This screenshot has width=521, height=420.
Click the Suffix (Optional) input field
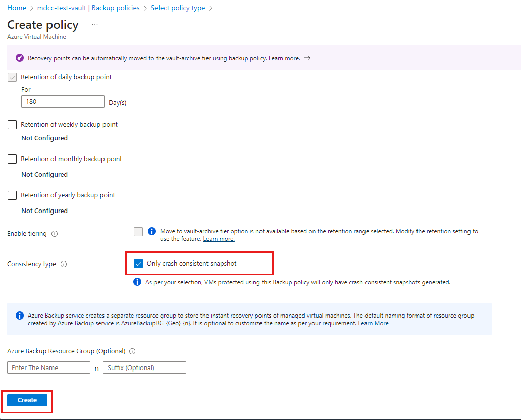144,367
